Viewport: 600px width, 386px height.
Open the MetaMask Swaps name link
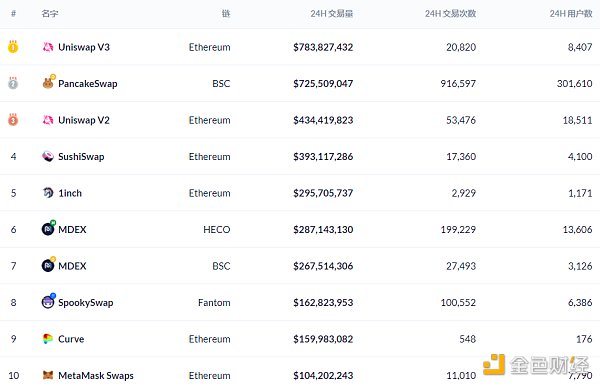click(96, 376)
